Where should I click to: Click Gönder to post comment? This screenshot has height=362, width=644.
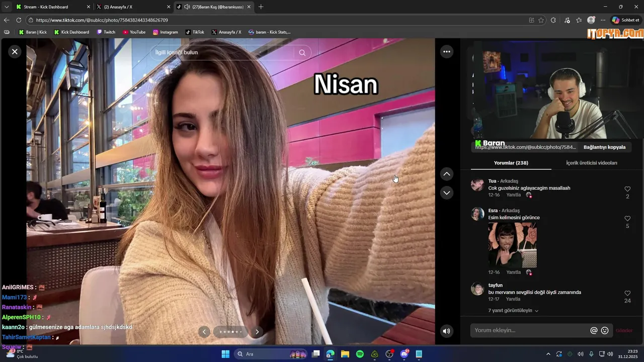624,330
